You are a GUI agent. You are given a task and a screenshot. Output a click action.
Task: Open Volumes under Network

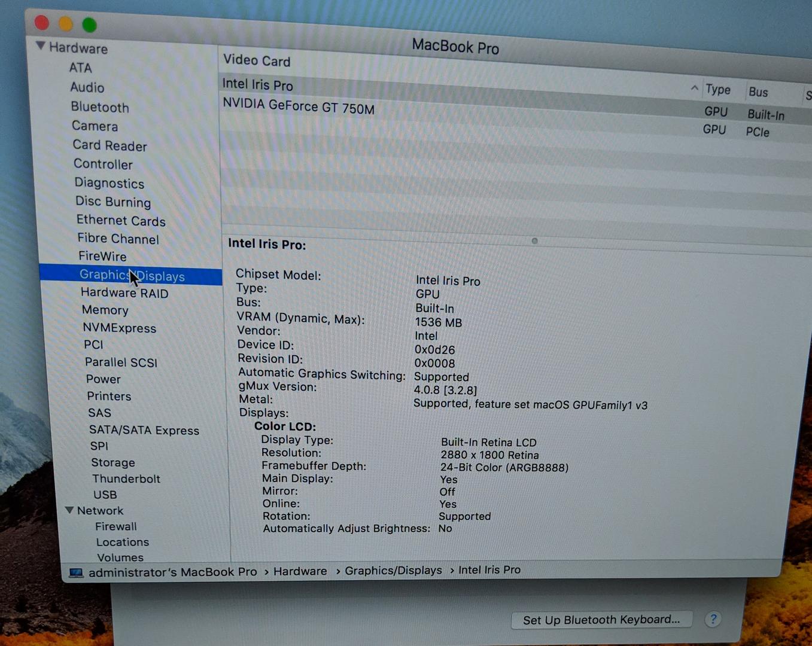(x=120, y=557)
